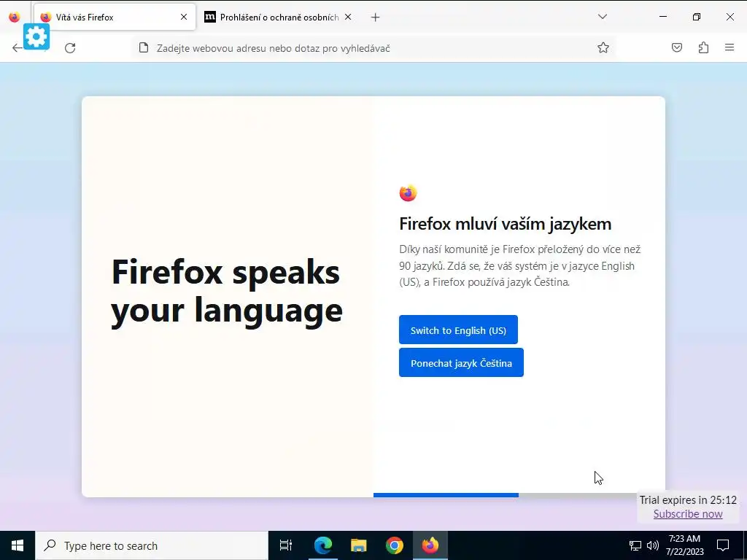Image resolution: width=747 pixels, height=560 pixels.
Task: Open the network icon in the system tray
Action: 635,545
